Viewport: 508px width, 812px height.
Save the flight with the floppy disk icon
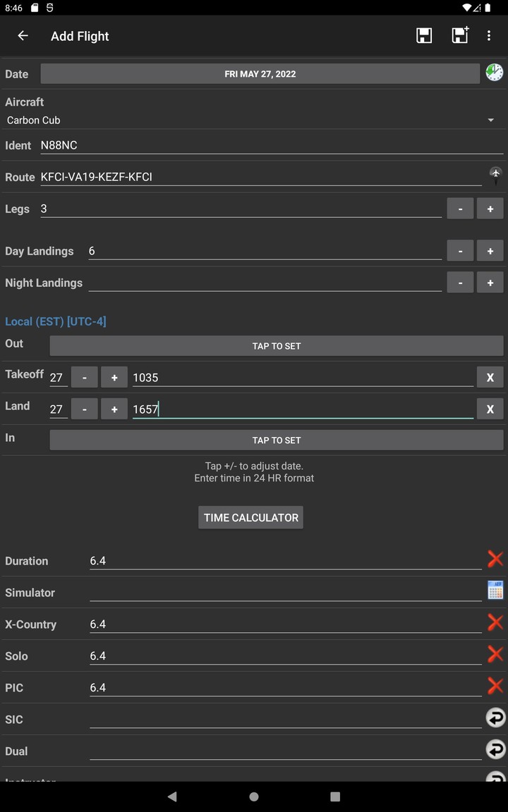[x=424, y=36]
